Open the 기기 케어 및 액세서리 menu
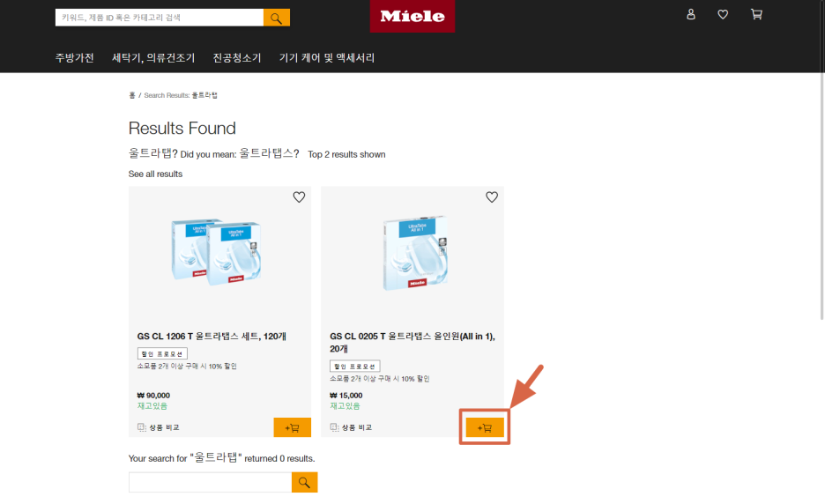 327,58
